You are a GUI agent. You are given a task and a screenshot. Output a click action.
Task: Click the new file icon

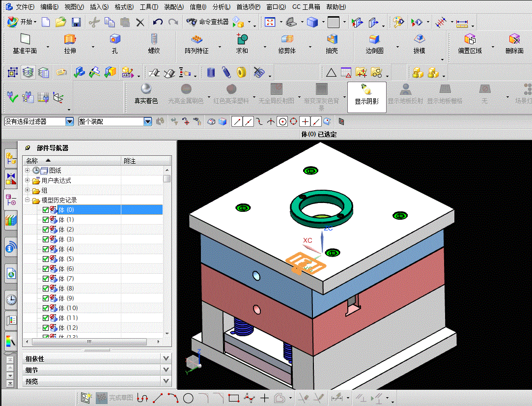tap(46, 23)
